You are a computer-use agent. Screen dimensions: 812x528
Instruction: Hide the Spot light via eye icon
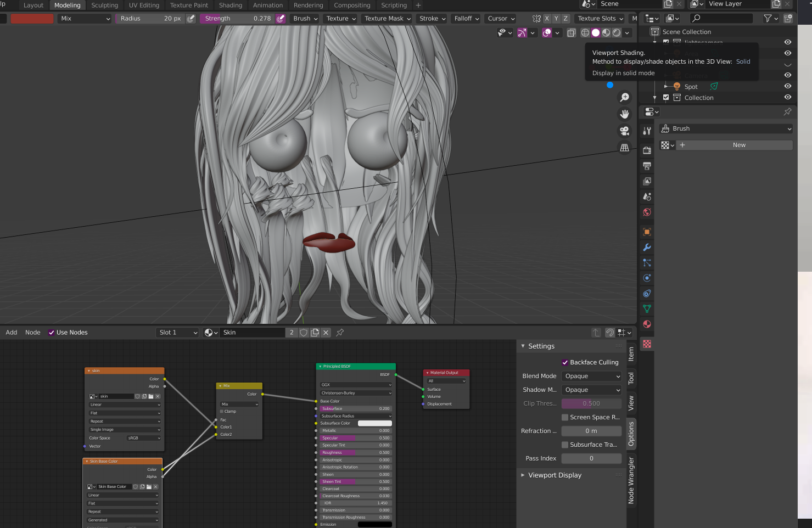click(787, 86)
